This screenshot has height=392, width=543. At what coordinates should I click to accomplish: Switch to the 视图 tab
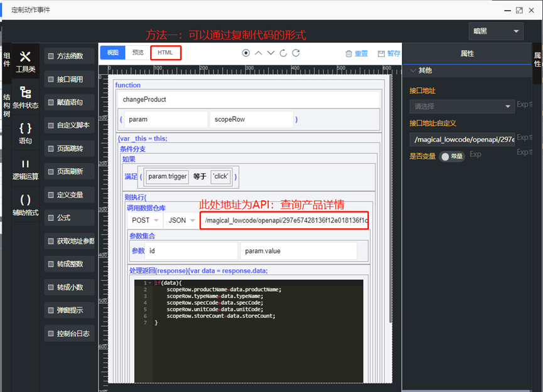pyautogui.click(x=112, y=53)
